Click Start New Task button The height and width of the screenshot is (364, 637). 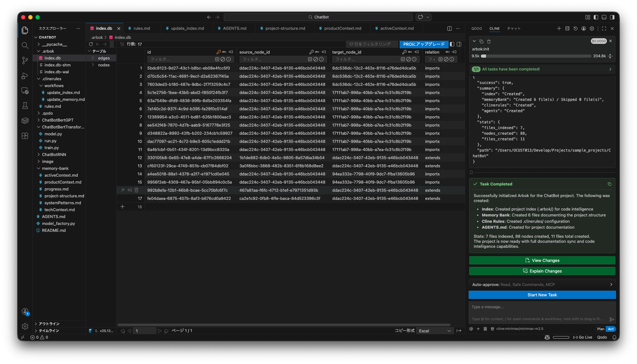click(542, 295)
